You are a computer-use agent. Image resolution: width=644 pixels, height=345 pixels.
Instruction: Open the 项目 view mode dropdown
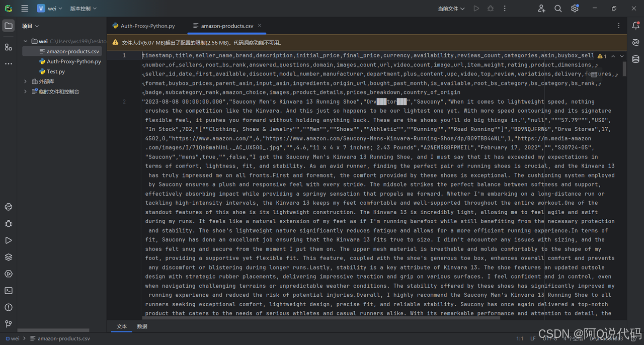pyautogui.click(x=30, y=26)
